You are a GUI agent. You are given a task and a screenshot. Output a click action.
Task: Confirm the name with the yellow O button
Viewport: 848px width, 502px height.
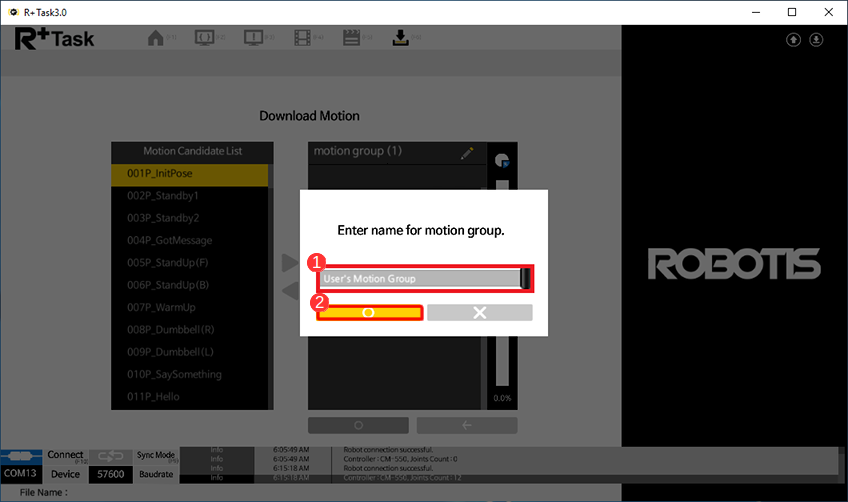[368, 313]
